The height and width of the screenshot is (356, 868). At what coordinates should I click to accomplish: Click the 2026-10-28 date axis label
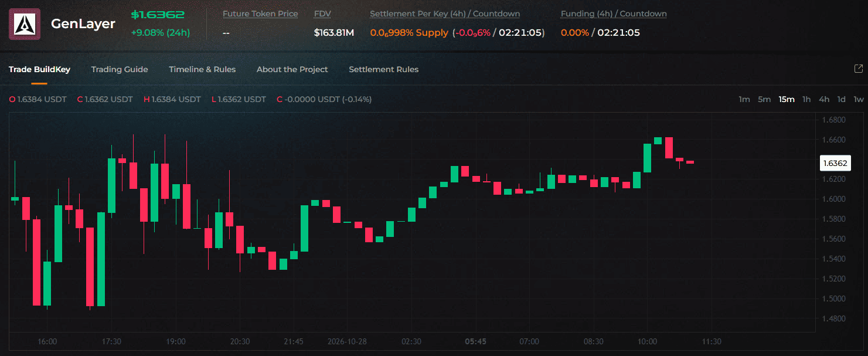click(347, 341)
